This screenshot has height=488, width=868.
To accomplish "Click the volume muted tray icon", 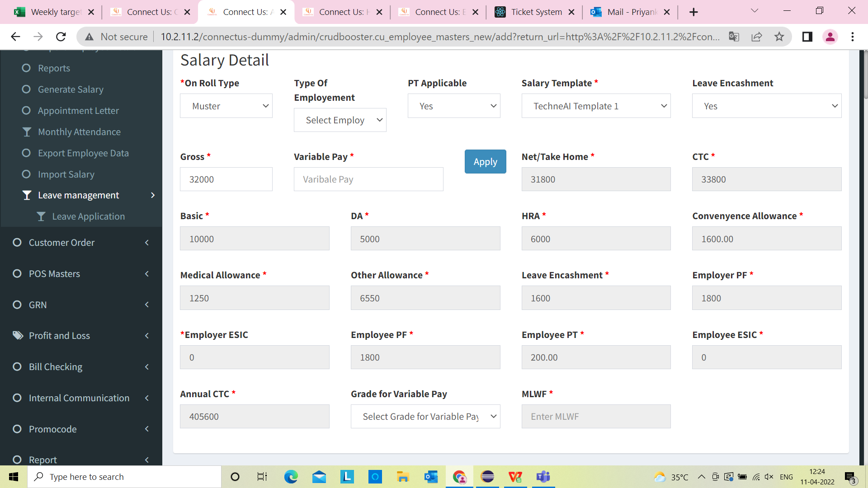I will pos(769,477).
